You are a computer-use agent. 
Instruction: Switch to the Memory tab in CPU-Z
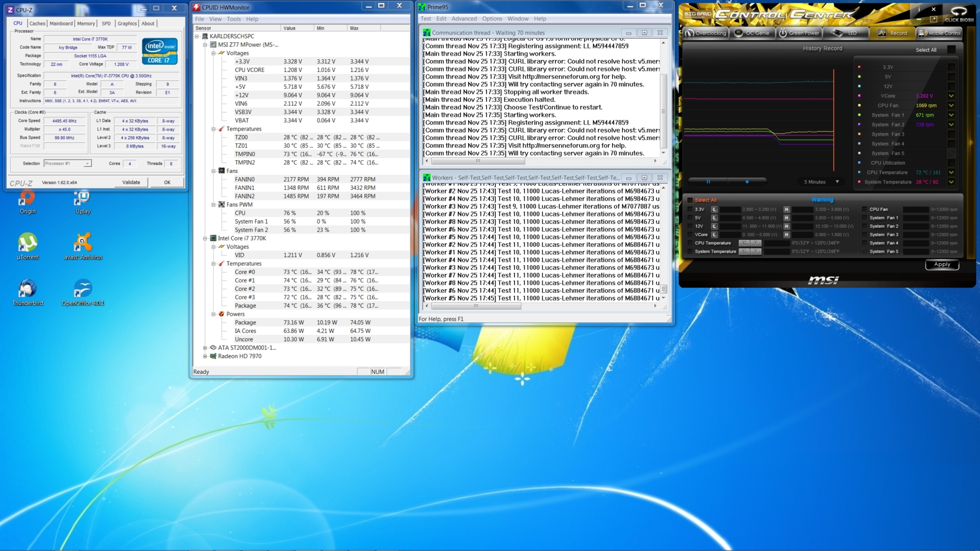point(86,23)
